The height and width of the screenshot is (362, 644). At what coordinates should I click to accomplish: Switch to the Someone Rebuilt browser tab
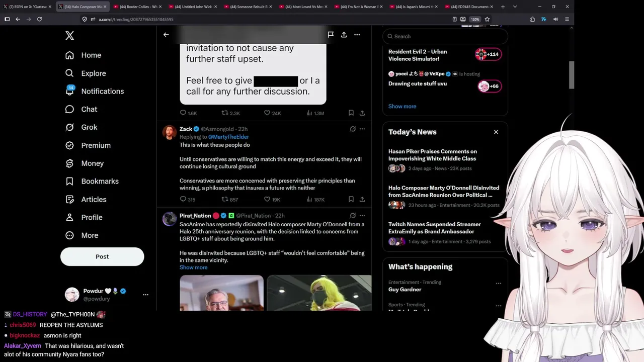click(248, 7)
